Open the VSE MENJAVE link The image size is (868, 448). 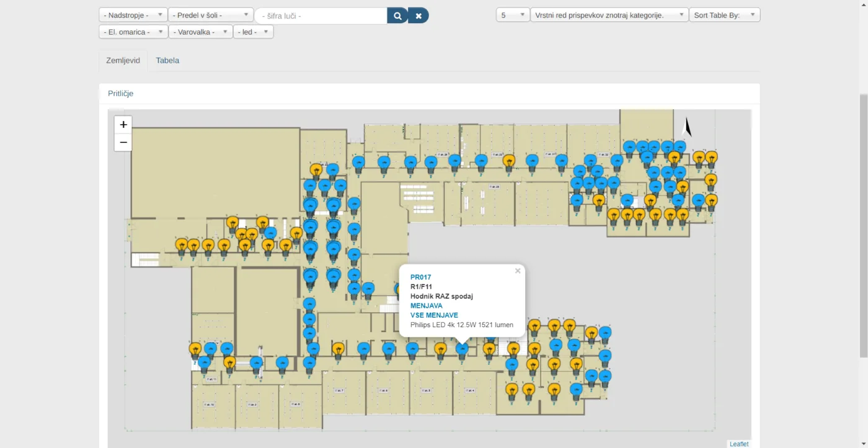click(x=434, y=315)
